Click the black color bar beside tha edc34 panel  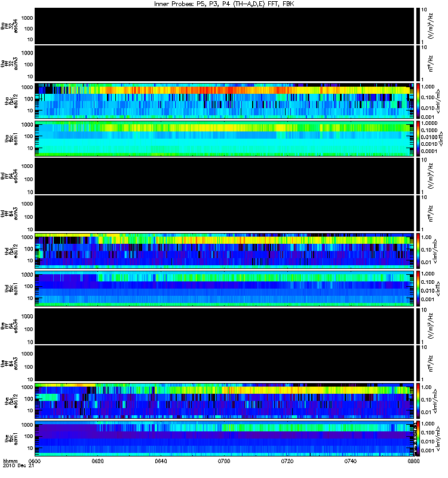click(x=418, y=26)
